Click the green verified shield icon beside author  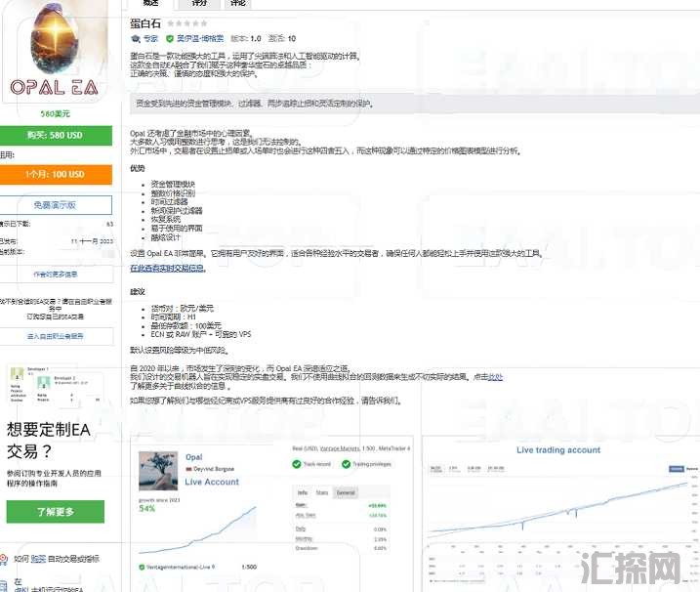169,39
